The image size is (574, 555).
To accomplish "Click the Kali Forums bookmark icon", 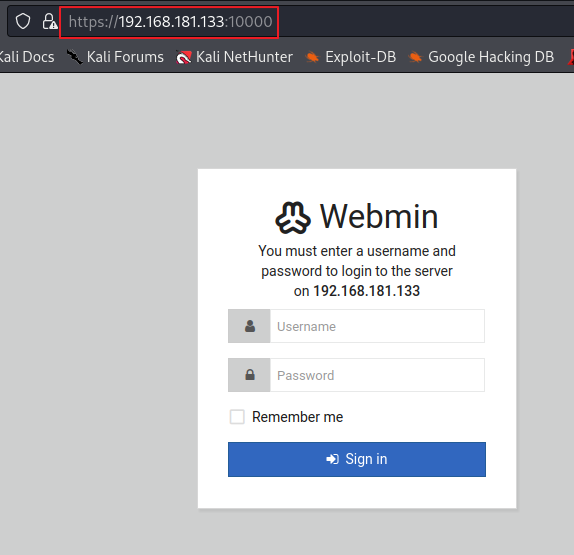I will [74, 57].
